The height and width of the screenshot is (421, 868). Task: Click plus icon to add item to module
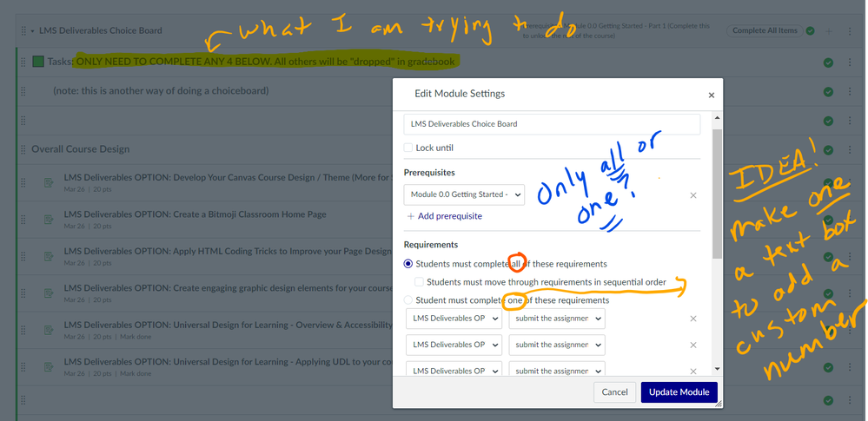[x=828, y=31]
